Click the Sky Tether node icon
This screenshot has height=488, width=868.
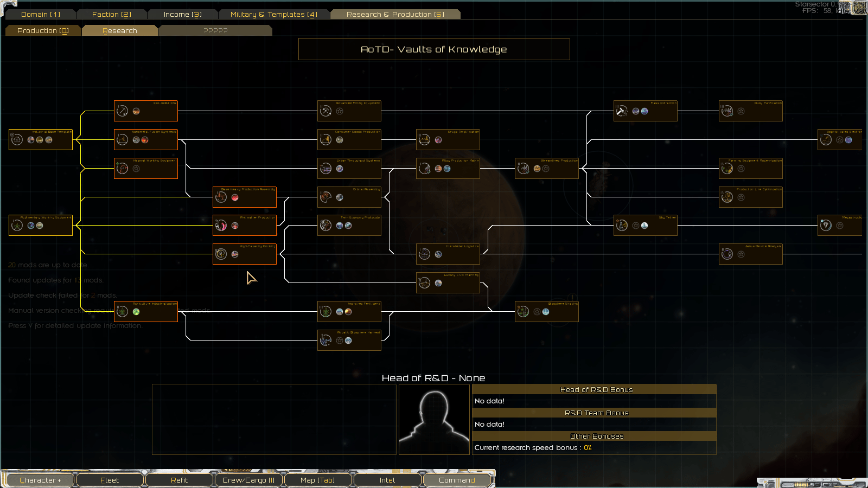pyautogui.click(x=622, y=226)
